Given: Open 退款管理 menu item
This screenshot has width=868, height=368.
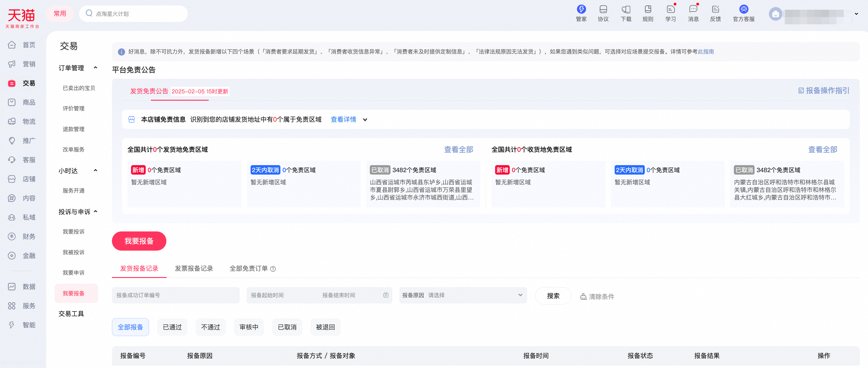Looking at the screenshot, I should tap(74, 129).
